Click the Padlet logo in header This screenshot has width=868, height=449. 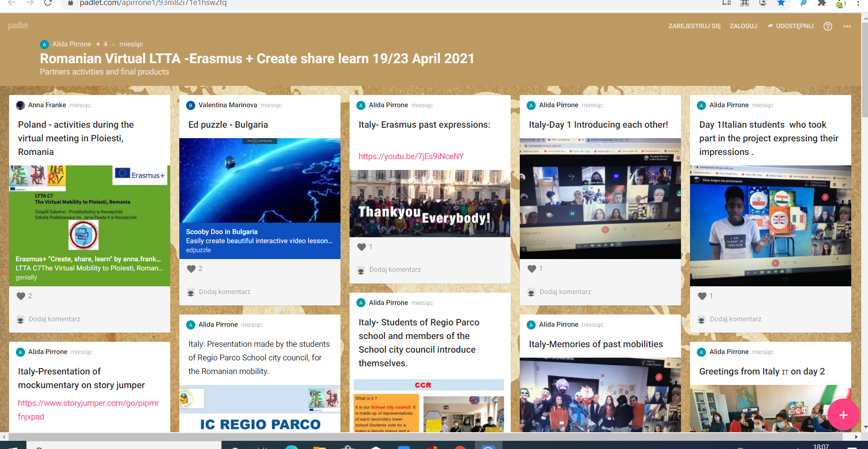[x=18, y=25]
